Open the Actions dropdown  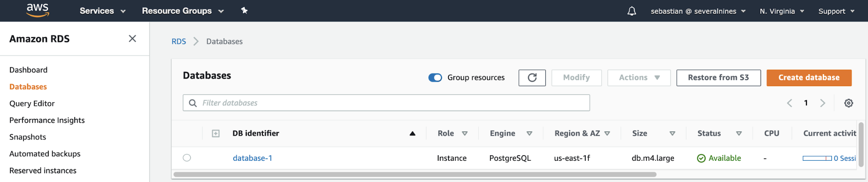(639, 78)
